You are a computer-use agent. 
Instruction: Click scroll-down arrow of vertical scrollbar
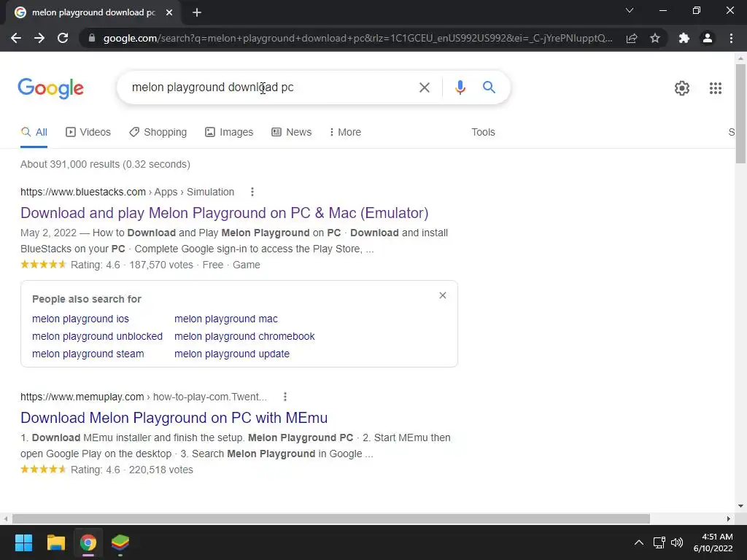coord(740,506)
